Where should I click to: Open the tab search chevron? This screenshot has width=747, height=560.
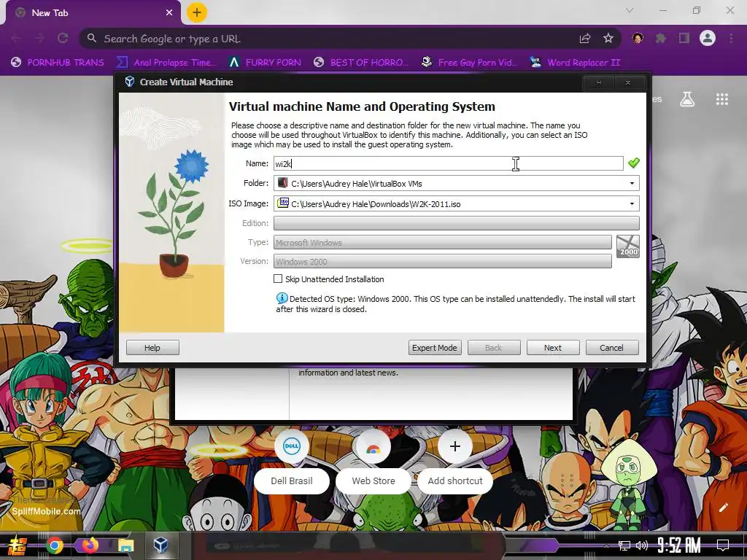coord(630,10)
